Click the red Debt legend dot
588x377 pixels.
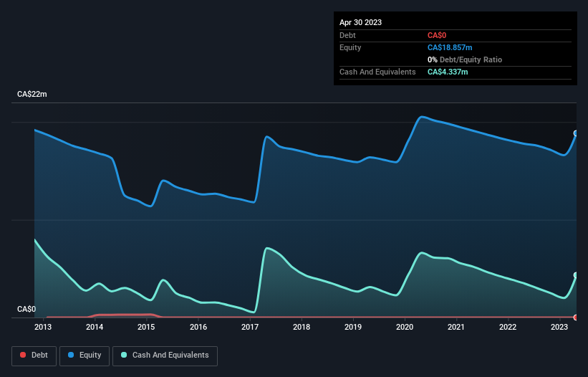pyautogui.click(x=23, y=355)
